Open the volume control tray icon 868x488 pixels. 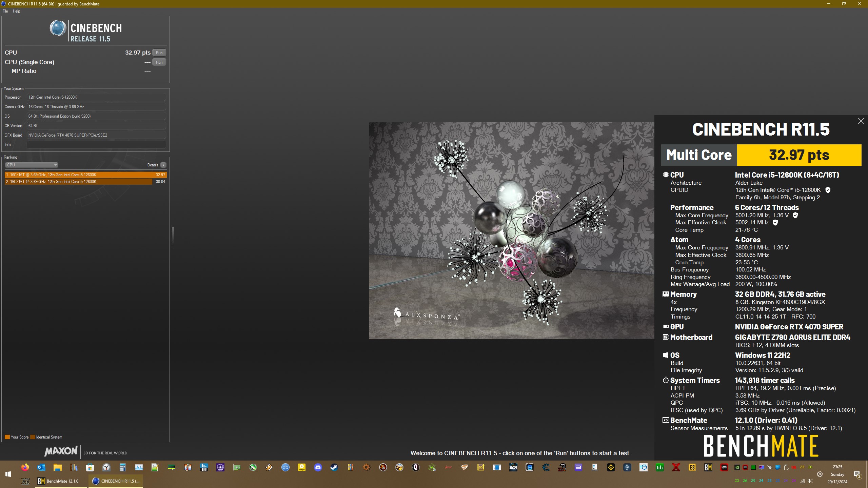tap(810, 481)
